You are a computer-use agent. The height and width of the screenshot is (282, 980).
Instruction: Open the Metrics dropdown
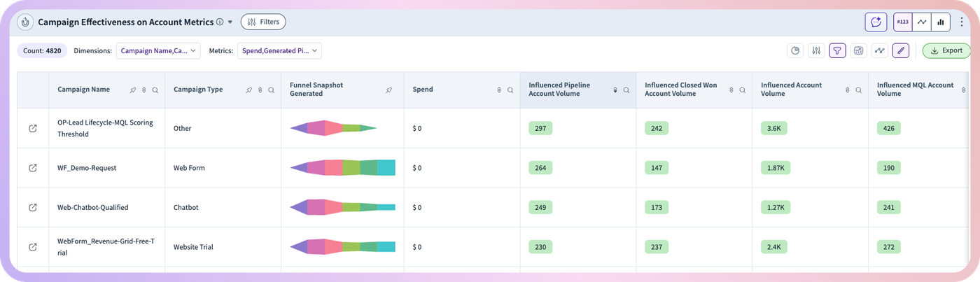click(280, 50)
